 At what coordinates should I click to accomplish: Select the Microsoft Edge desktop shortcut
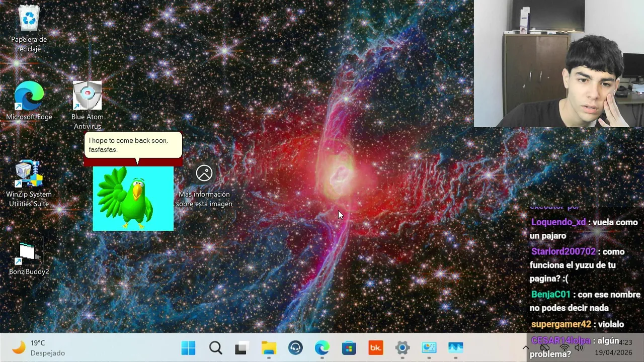(29, 101)
